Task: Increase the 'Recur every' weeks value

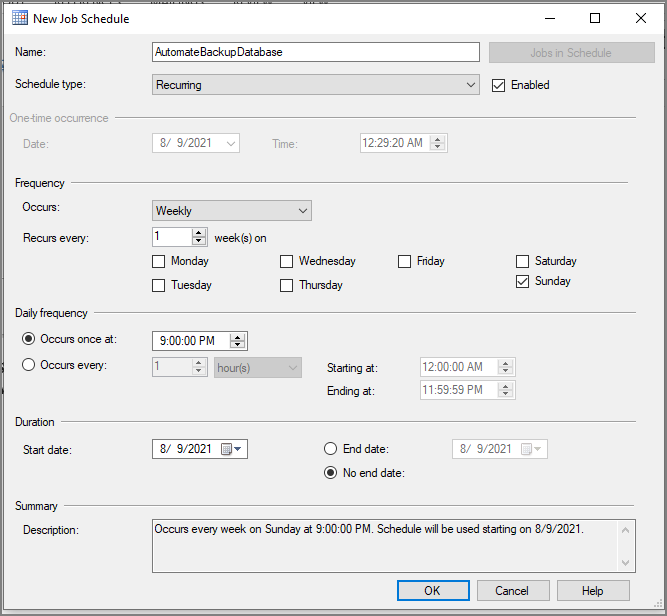Action: (199, 232)
